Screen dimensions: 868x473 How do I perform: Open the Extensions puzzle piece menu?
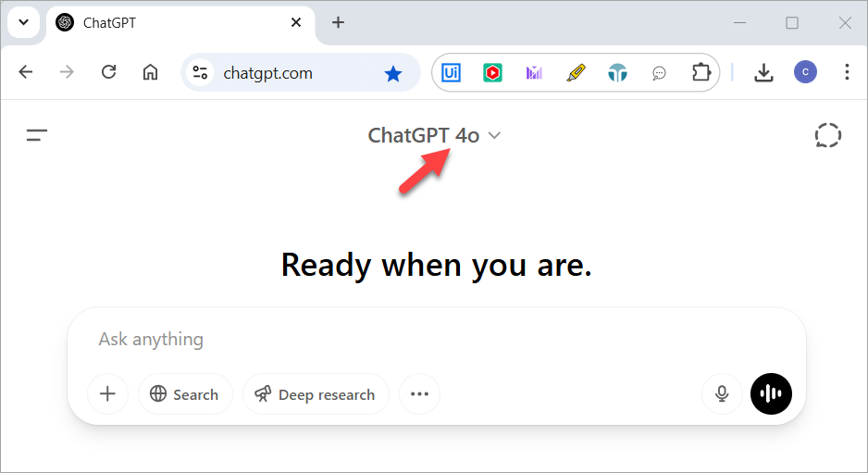tap(701, 72)
